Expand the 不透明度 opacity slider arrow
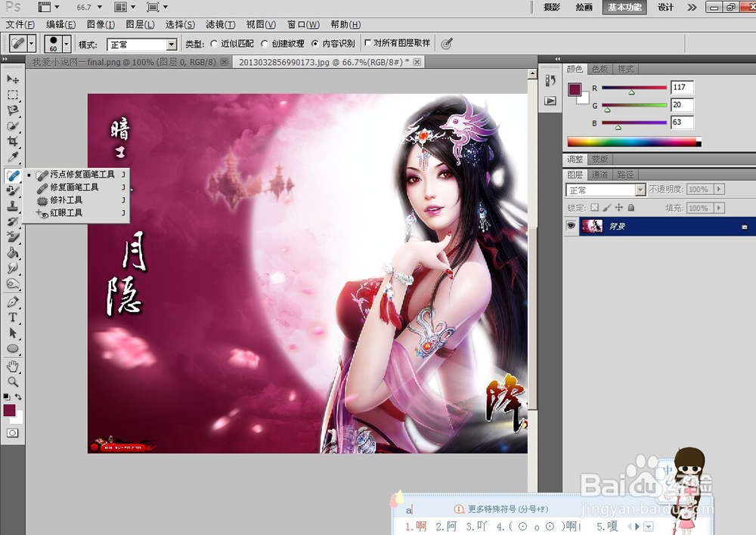This screenshot has width=756, height=535. pos(719,189)
